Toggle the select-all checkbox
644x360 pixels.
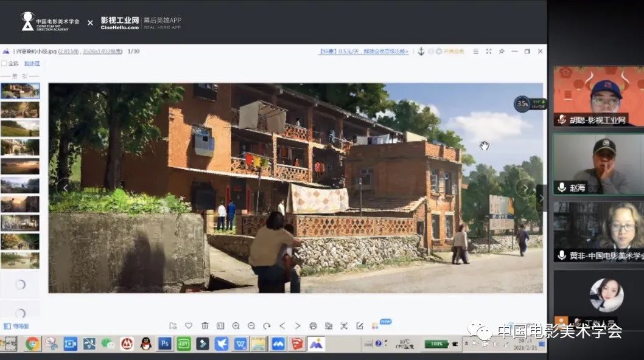point(4,63)
